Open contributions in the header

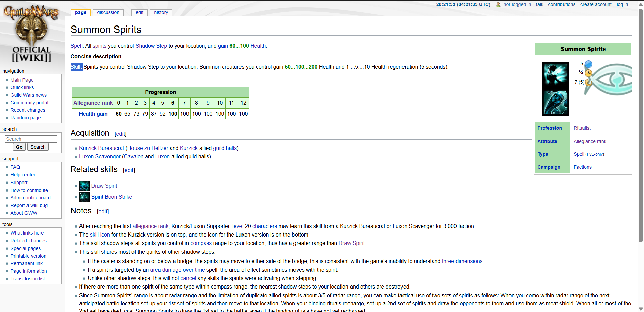coord(561,4)
